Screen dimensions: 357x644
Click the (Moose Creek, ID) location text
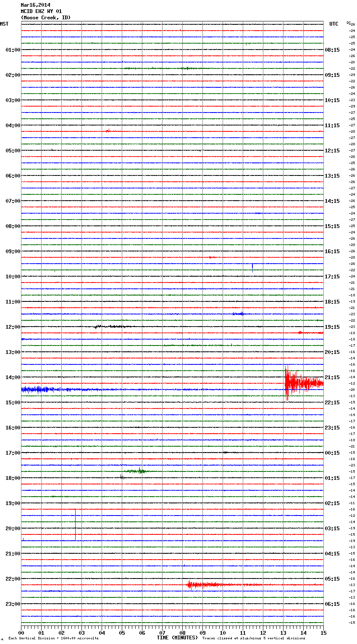point(46,18)
